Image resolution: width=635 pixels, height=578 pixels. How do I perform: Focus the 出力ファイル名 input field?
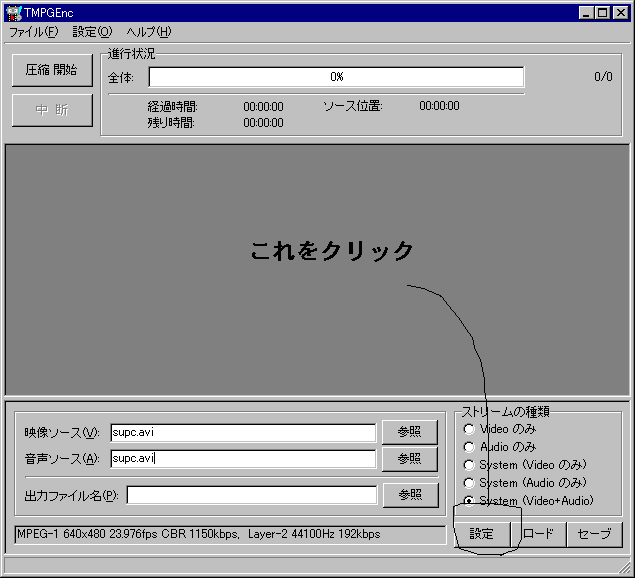(x=251, y=495)
